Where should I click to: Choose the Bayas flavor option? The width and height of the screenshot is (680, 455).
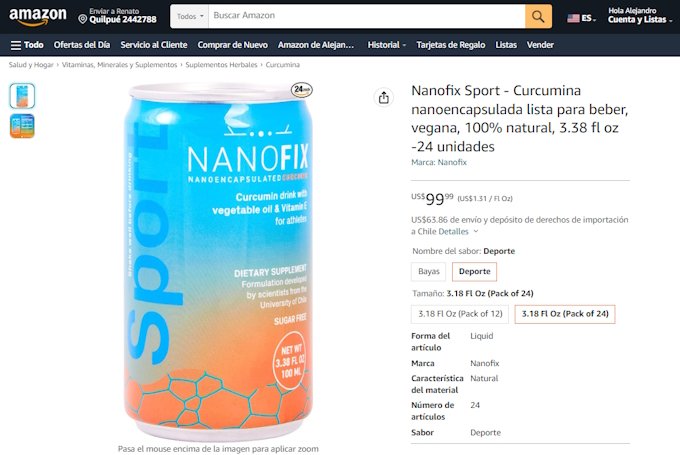point(428,272)
